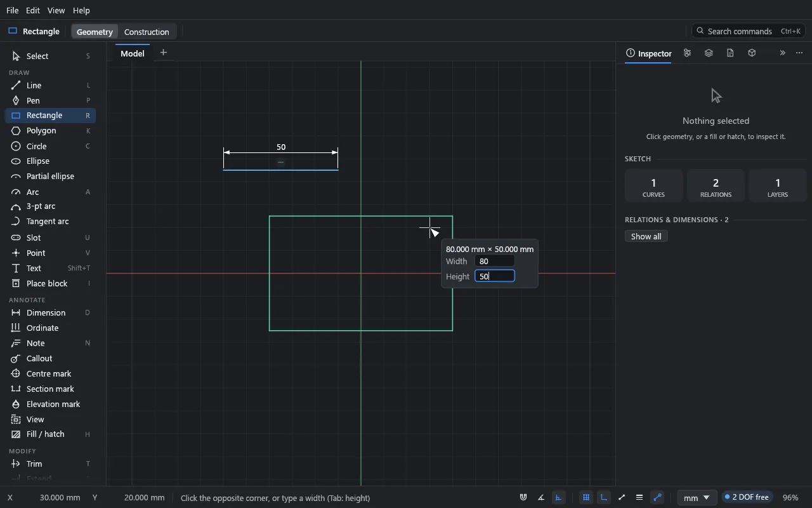The height and width of the screenshot is (508, 812).
Task: Activate the Arc tool
Action: pos(51,192)
